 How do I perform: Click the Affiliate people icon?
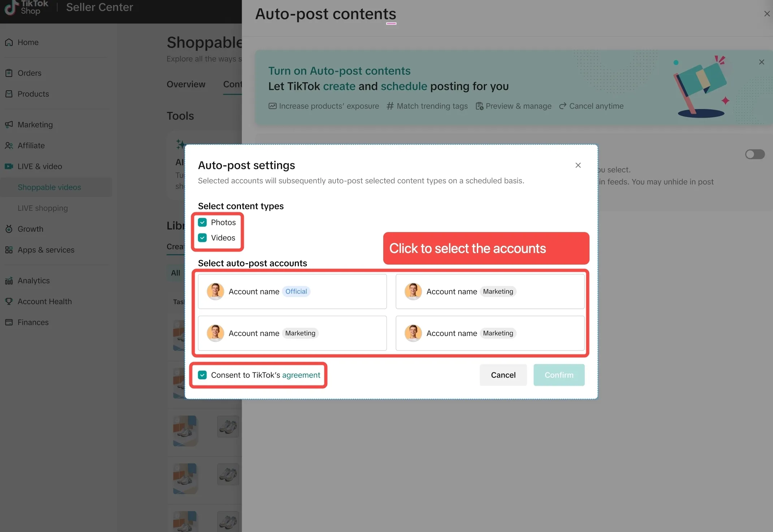coord(9,145)
